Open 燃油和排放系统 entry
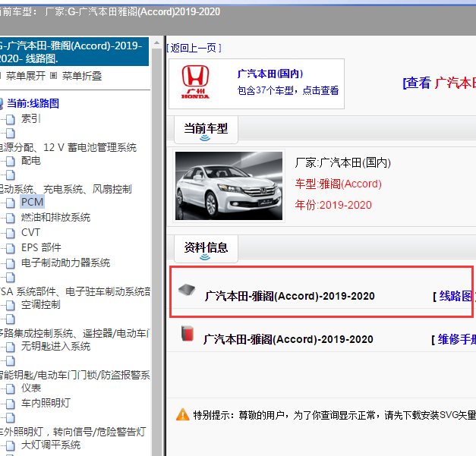 [x=56, y=217]
